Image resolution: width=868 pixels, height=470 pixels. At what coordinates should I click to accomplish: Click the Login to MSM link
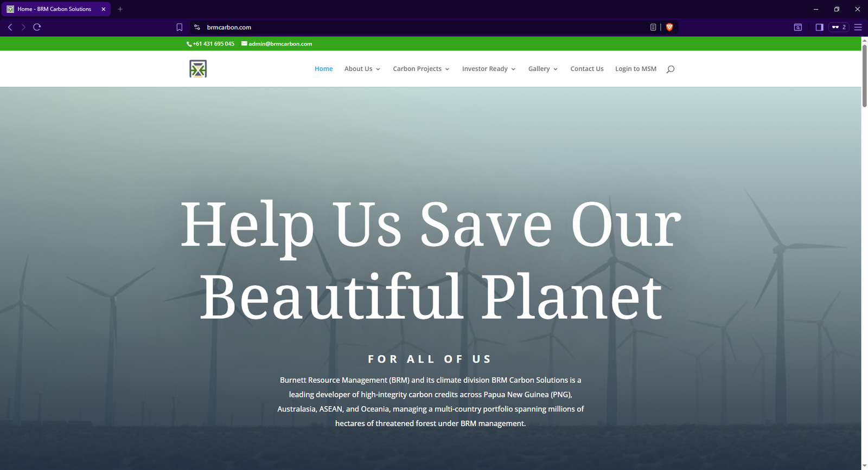tap(636, 69)
